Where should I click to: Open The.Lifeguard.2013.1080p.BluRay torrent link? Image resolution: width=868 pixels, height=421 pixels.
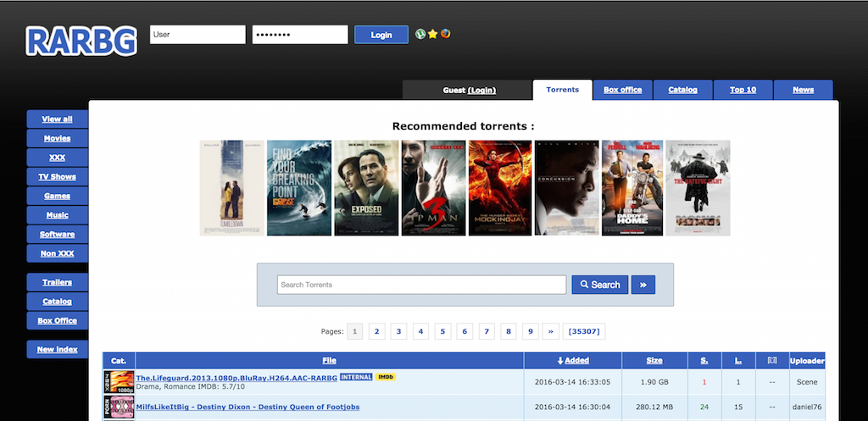click(x=236, y=378)
